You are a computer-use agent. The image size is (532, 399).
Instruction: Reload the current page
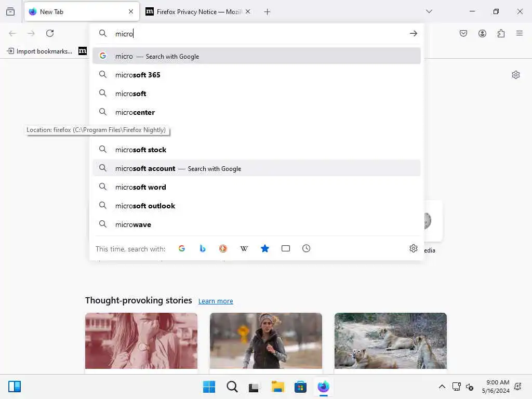50,33
